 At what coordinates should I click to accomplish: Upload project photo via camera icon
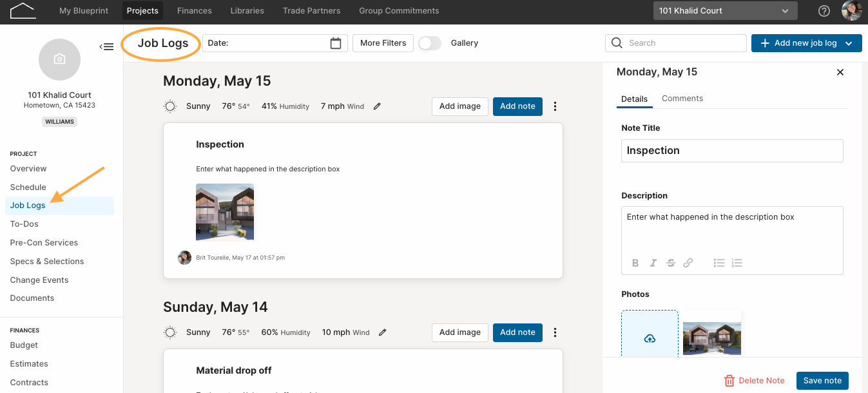point(59,59)
